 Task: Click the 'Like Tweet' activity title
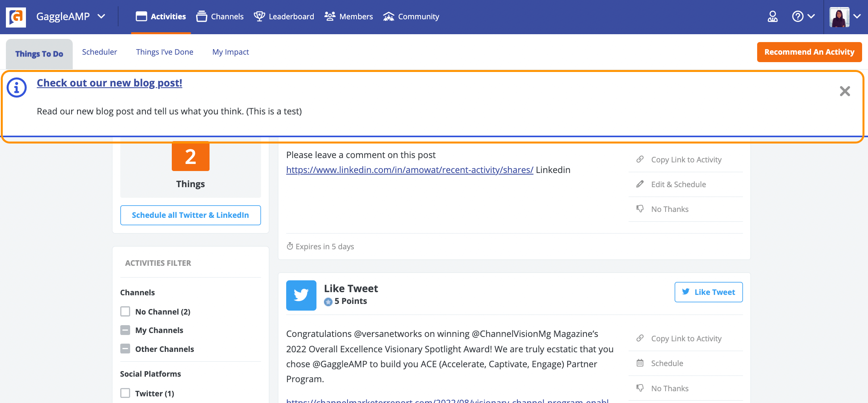point(351,289)
